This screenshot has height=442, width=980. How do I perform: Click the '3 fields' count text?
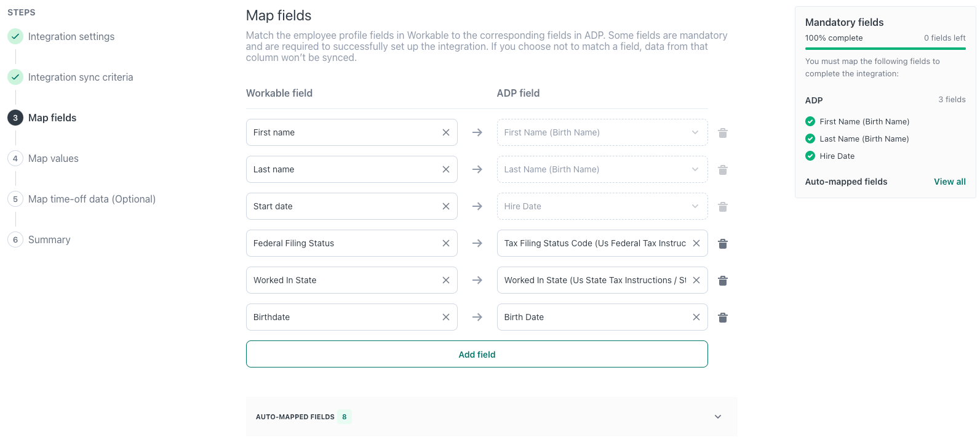[952, 99]
